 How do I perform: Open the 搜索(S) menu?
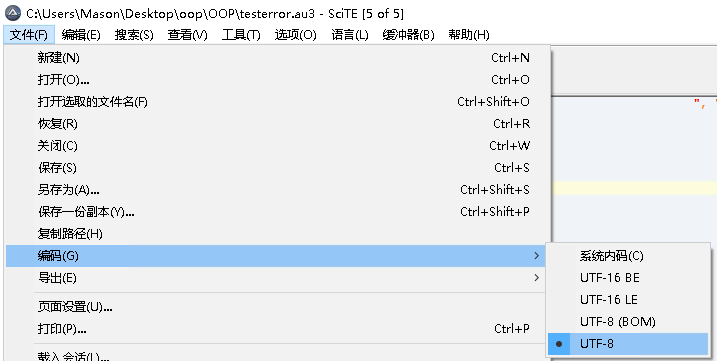point(134,35)
